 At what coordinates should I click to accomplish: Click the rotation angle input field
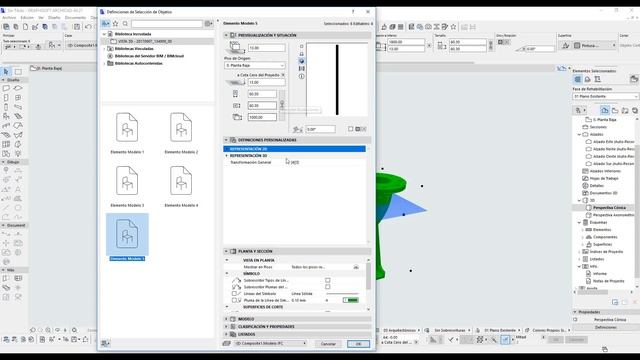pyautogui.click(x=320, y=129)
